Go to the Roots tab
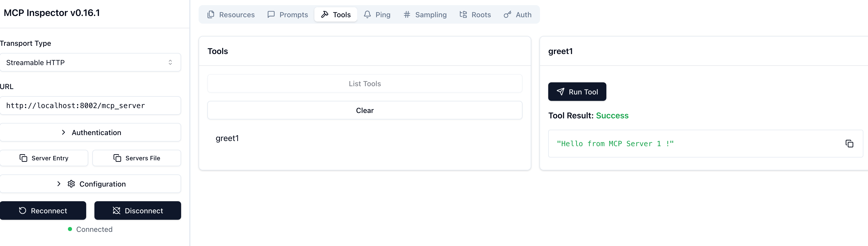Image resolution: width=868 pixels, height=246 pixels. click(x=475, y=14)
